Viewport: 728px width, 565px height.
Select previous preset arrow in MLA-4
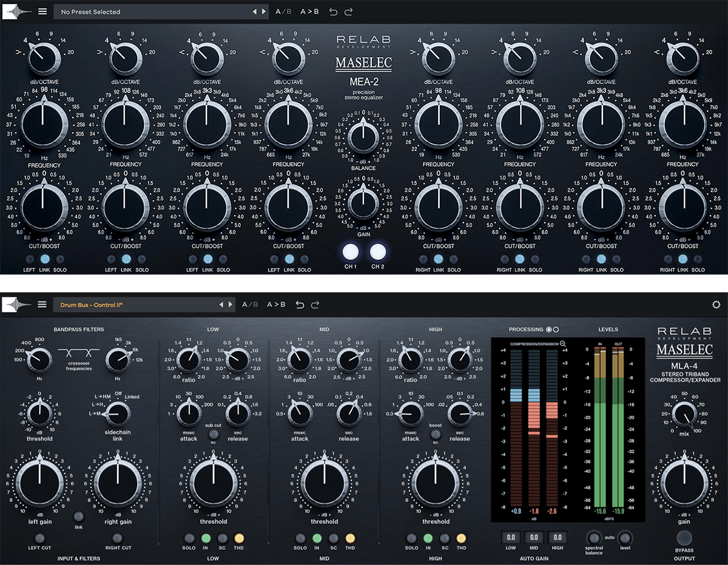[221, 304]
